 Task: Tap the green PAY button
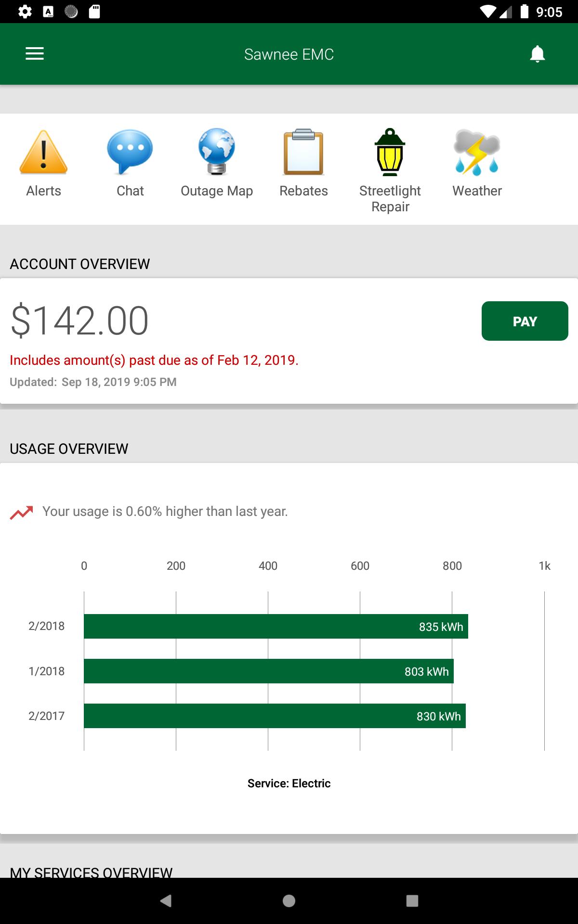click(x=525, y=321)
